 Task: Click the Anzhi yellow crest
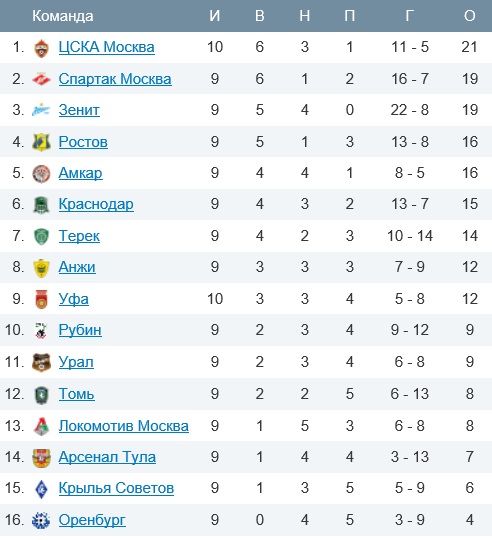[41, 268]
